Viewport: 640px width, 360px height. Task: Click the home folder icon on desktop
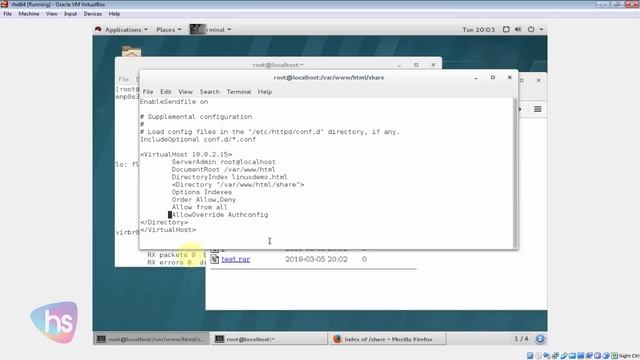point(131,52)
